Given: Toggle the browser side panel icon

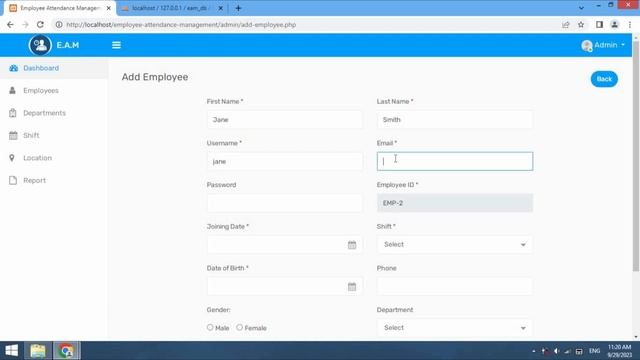Looking at the screenshot, I should 599,25.
